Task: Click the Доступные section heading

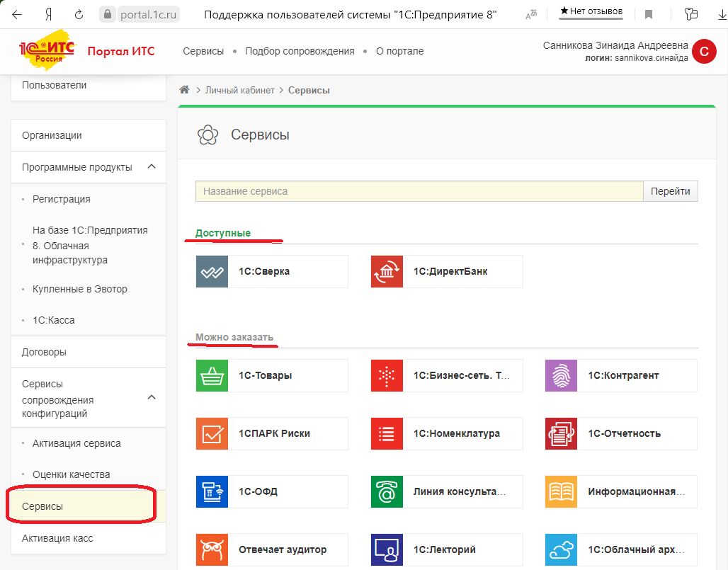Action: (223, 233)
